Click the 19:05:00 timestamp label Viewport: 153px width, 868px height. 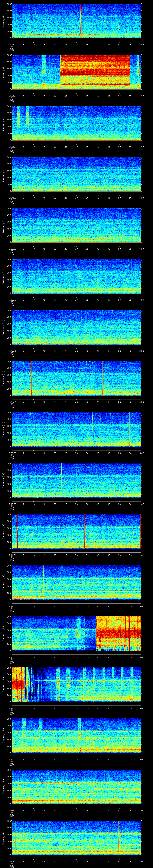click(x=12, y=249)
